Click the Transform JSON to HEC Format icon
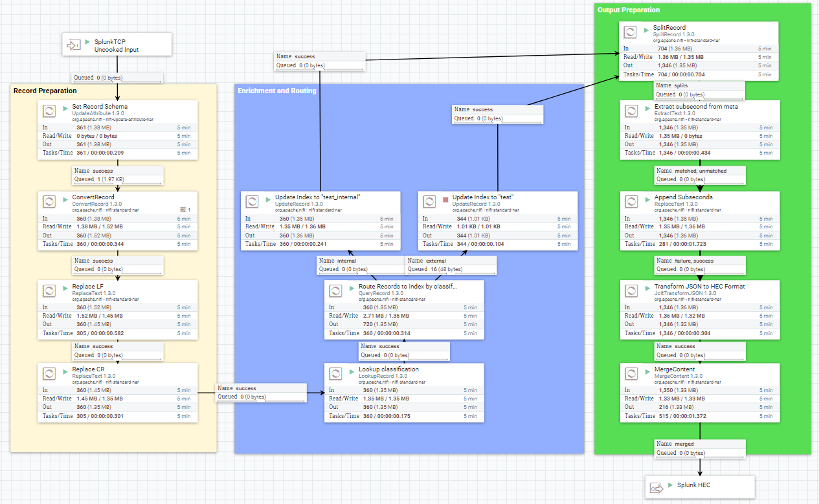The width and height of the screenshot is (819, 504). pyautogui.click(x=630, y=290)
